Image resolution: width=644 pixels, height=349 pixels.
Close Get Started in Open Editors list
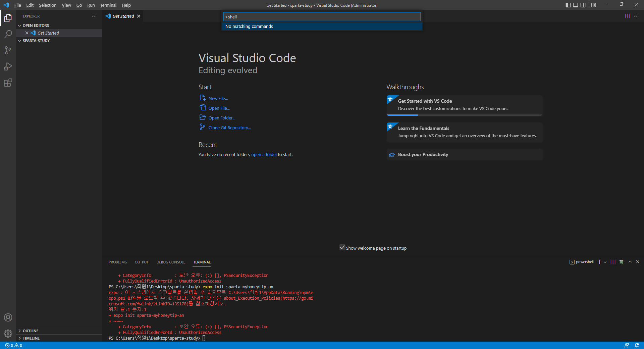coord(27,33)
